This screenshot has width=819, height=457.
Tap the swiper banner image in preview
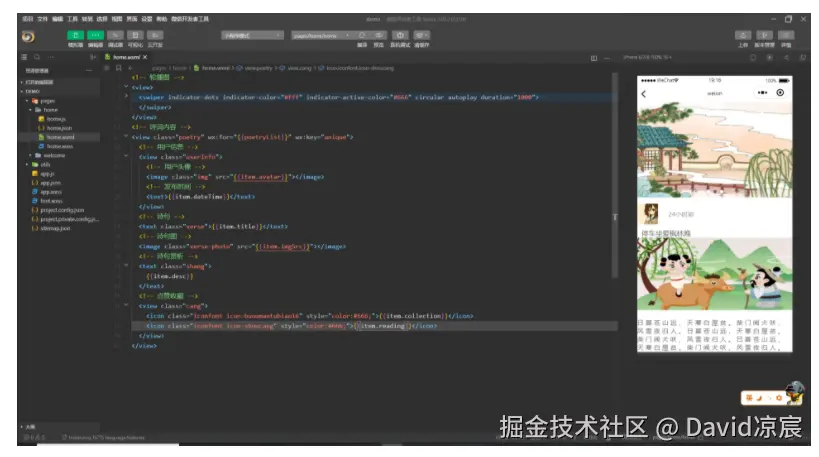714,149
